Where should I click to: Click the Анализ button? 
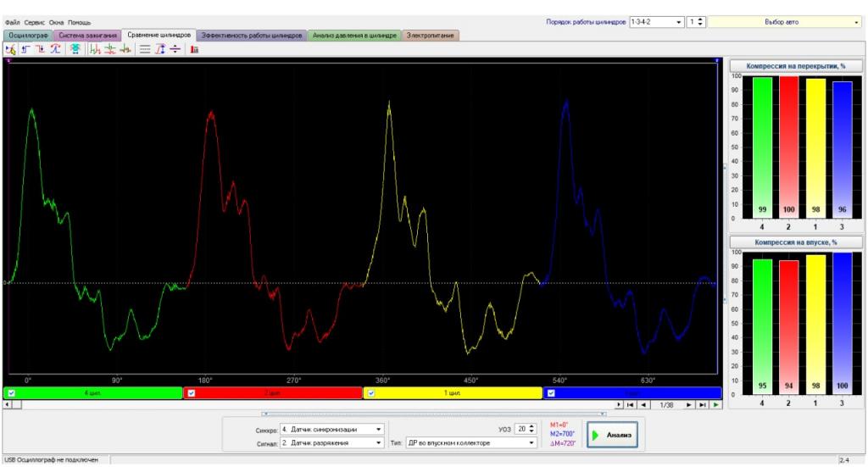click(x=612, y=435)
